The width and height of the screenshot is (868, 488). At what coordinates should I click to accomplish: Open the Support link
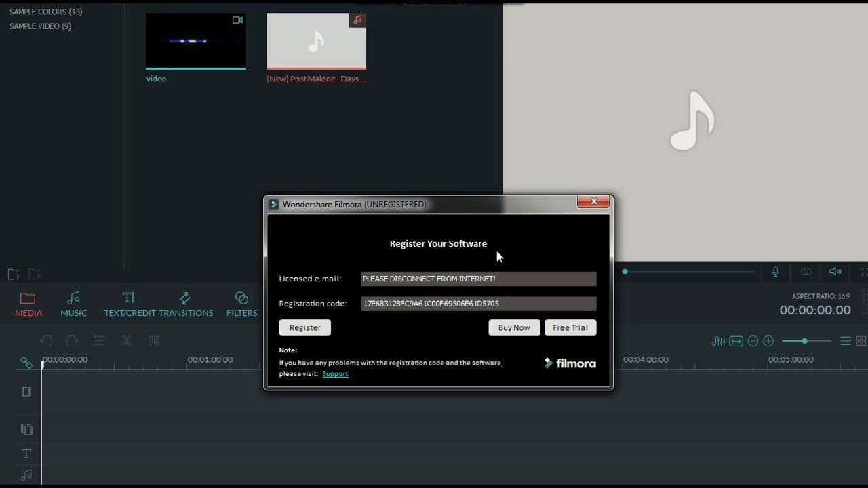335,374
